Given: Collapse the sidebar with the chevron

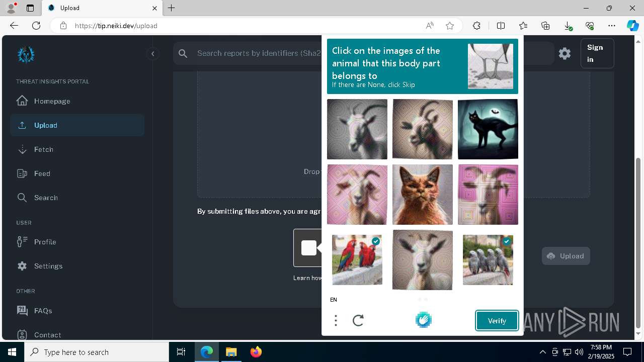Looking at the screenshot, I should pyautogui.click(x=152, y=54).
